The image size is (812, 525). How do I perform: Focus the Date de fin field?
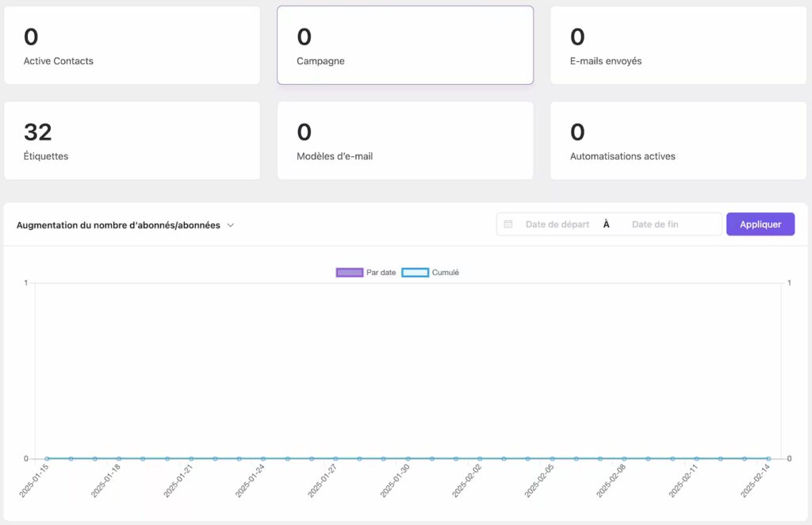pyautogui.click(x=655, y=224)
